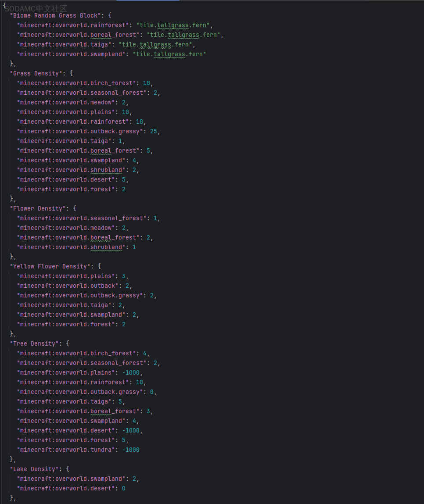The image size is (424, 504).
Task: Click Flower Density shrubland value 1
Action: tap(134, 247)
